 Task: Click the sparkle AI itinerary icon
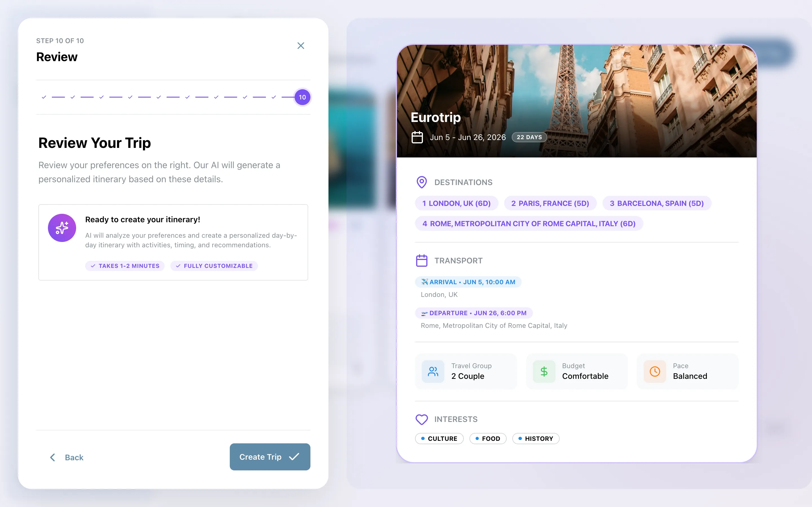(x=62, y=228)
